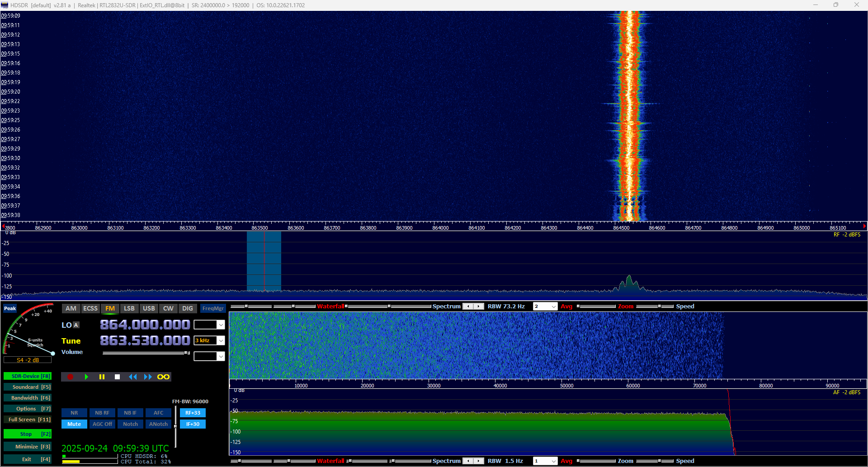Screen dimensions: 868x467
Task: Rewind using the double left arrows
Action: coord(132,377)
